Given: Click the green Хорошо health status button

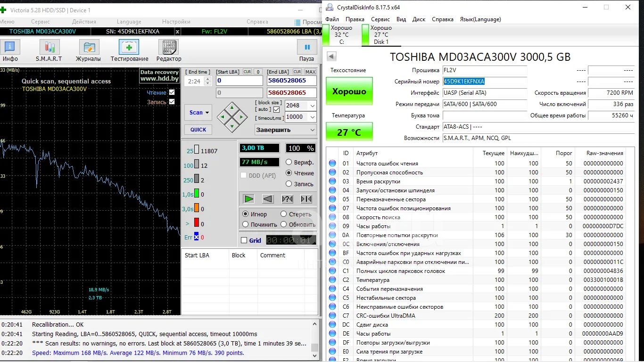Looking at the screenshot, I should (x=349, y=91).
